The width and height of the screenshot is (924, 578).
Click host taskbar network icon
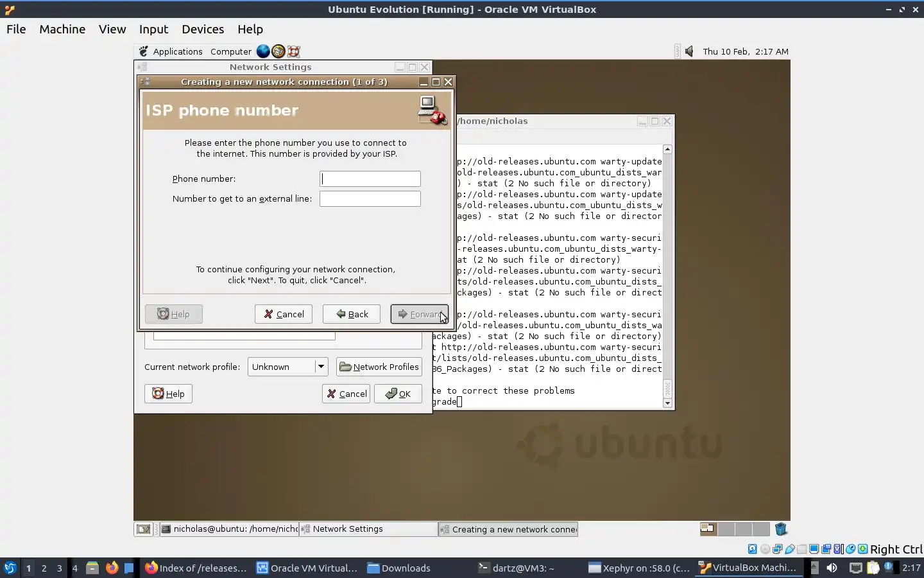tap(856, 568)
